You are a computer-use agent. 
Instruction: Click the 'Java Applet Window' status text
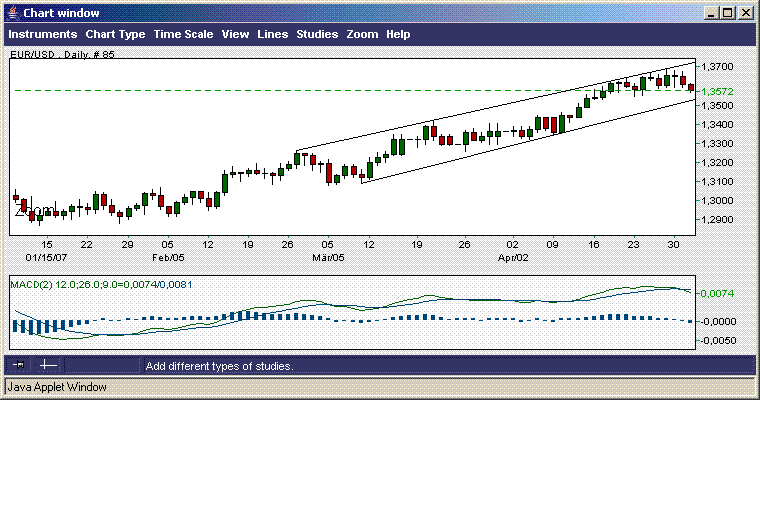tap(57, 387)
